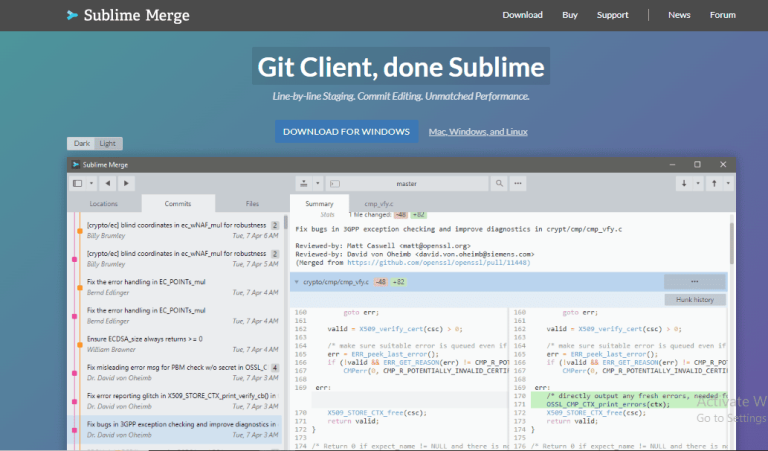Click the Hunk history button
Image resolution: width=768 pixels, height=451 pixels.
pos(695,300)
